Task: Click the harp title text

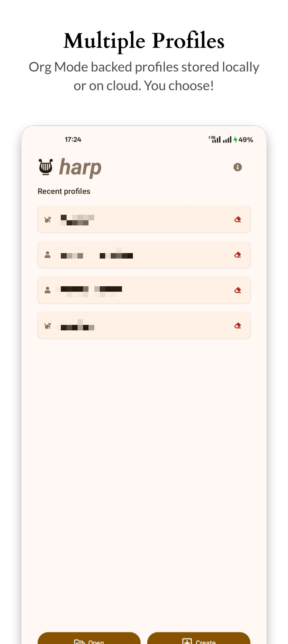Action: (80, 167)
